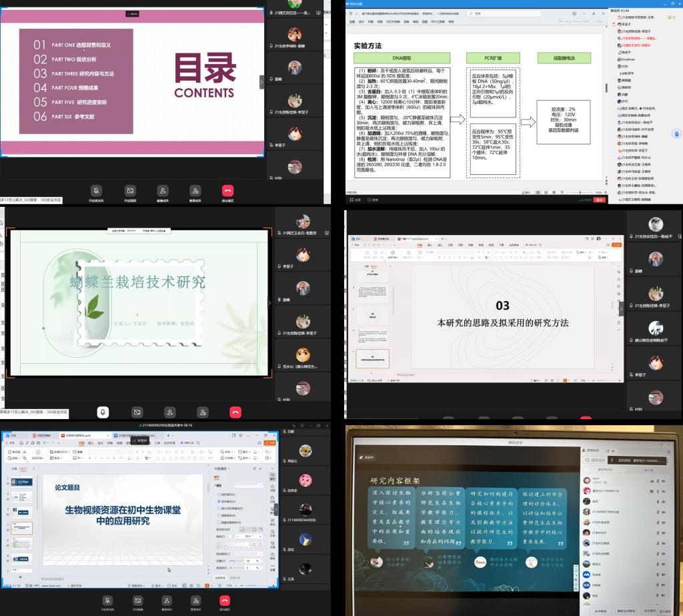Collapse participant panel beside the 蝴蝶兰 slide
The width and height of the screenshot is (683, 616).
(x=269, y=303)
